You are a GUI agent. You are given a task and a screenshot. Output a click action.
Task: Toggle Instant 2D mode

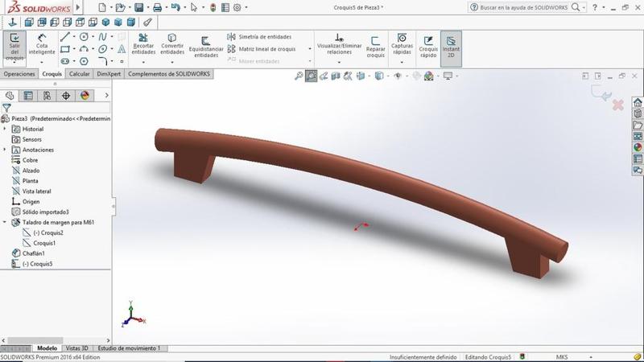[x=451, y=48]
